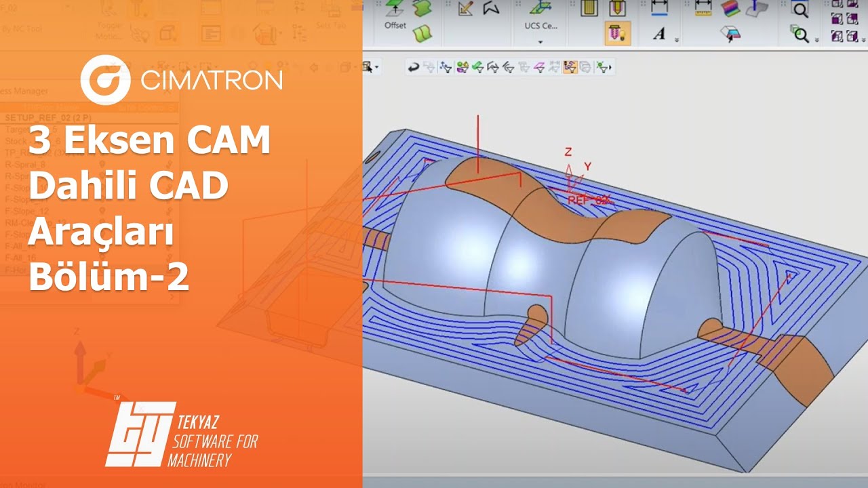Click the cutter tool holder icon
This screenshot has width=868, height=488.
(616, 8)
